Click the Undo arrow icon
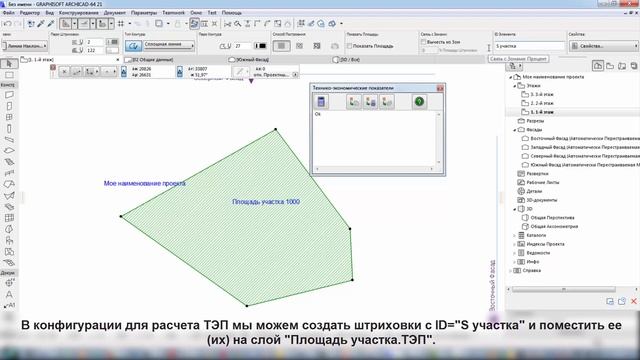This screenshot has height=360, width=640. [x=7, y=24]
